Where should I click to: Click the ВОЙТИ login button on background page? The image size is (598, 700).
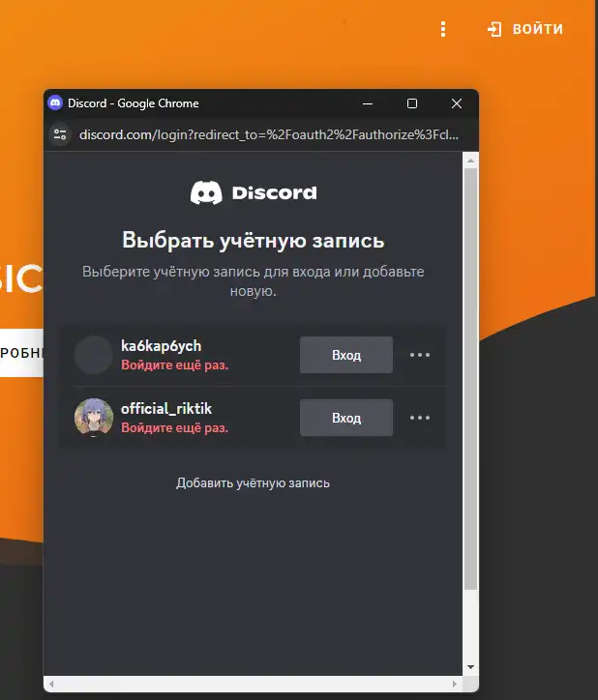pos(525,29)
